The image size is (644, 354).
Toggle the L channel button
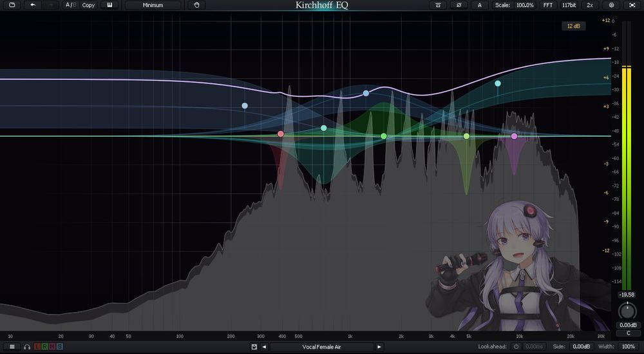point(37,347)
